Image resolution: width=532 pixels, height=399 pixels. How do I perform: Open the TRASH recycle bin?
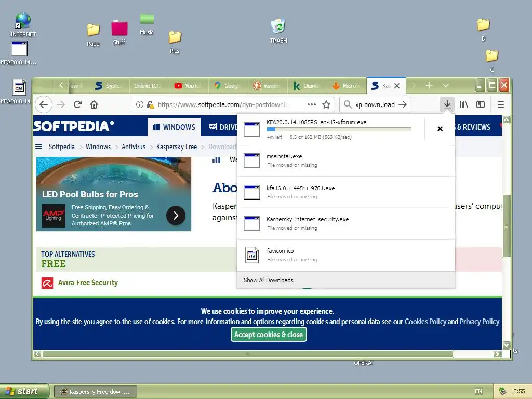[278, 31]
